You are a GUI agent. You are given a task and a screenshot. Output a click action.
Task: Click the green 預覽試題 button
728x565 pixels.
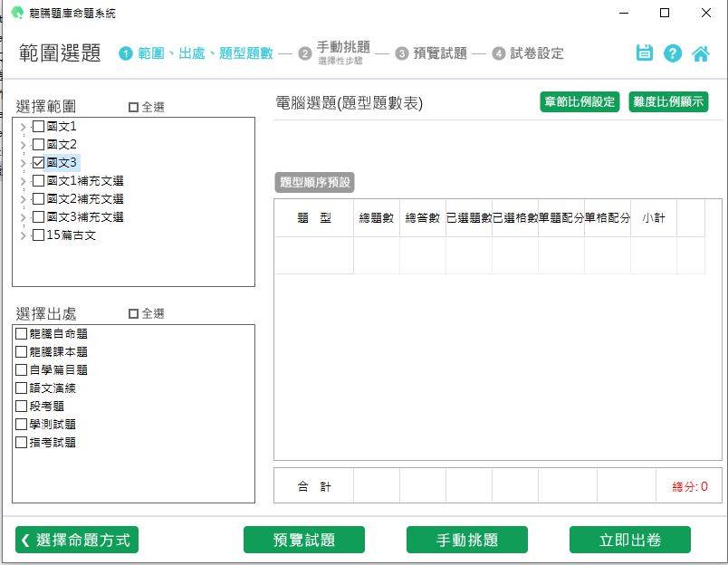pos(304,540)
